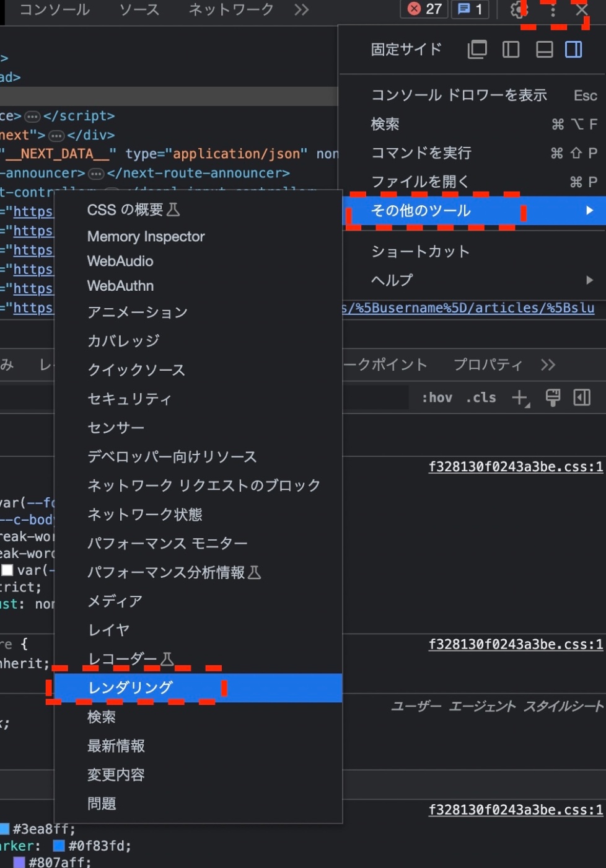The width and height of the screenshot is (606, 868).
Task: Click the #0f83fd color swatch
Action: point(59,846)
